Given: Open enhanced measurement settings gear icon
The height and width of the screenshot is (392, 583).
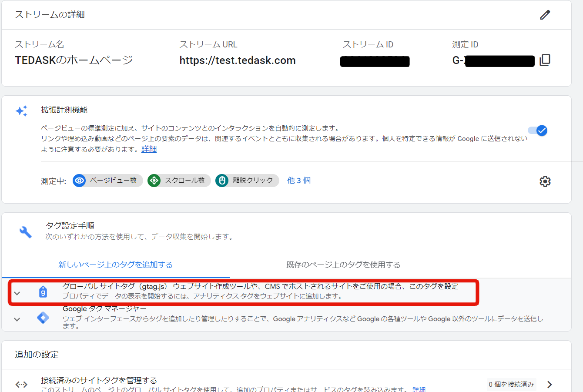Looking at the screenshot, I should click(545, 181).
